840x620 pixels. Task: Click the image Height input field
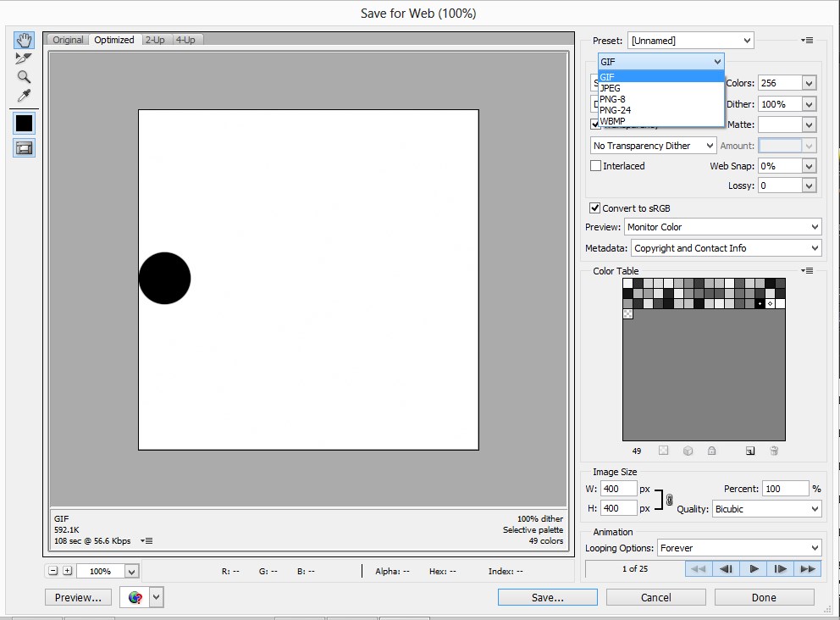pos(619,508)
